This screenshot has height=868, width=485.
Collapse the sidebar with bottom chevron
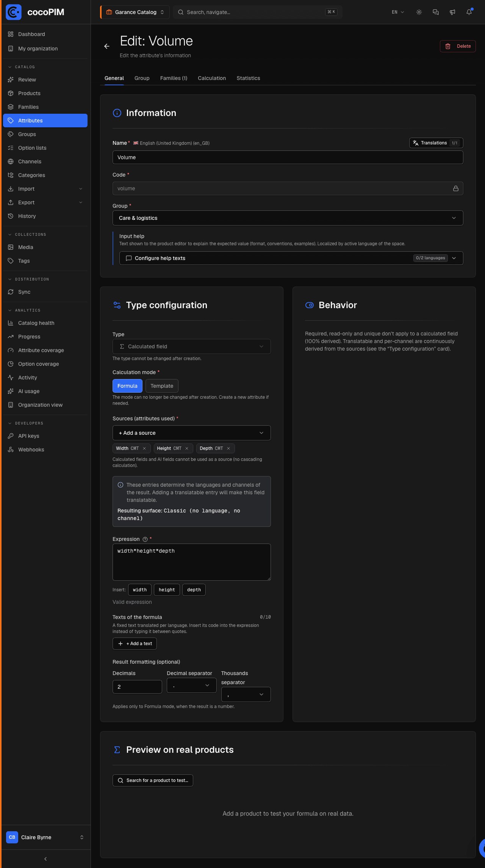[45, 859]
